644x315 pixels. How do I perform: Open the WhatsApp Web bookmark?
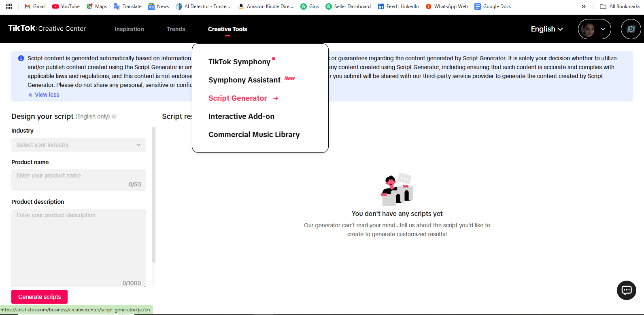[x=447, y=6]
